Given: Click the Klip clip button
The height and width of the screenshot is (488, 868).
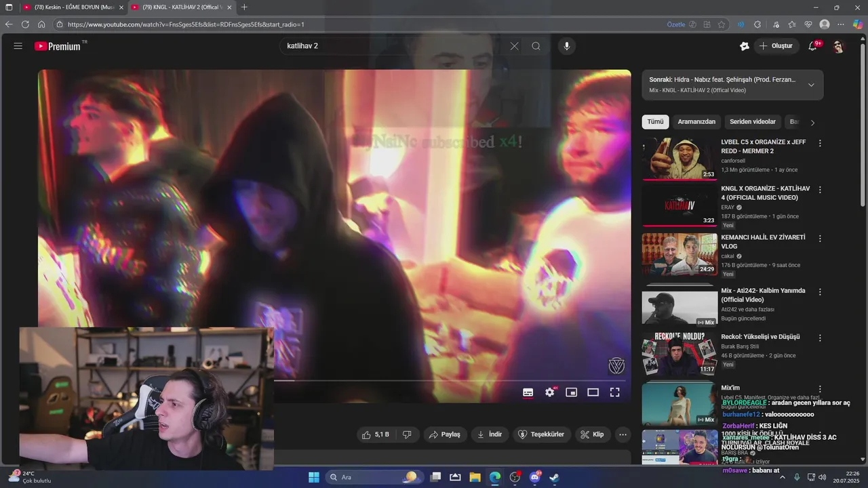Looking at the screenshot, I should tap(592, 434).
